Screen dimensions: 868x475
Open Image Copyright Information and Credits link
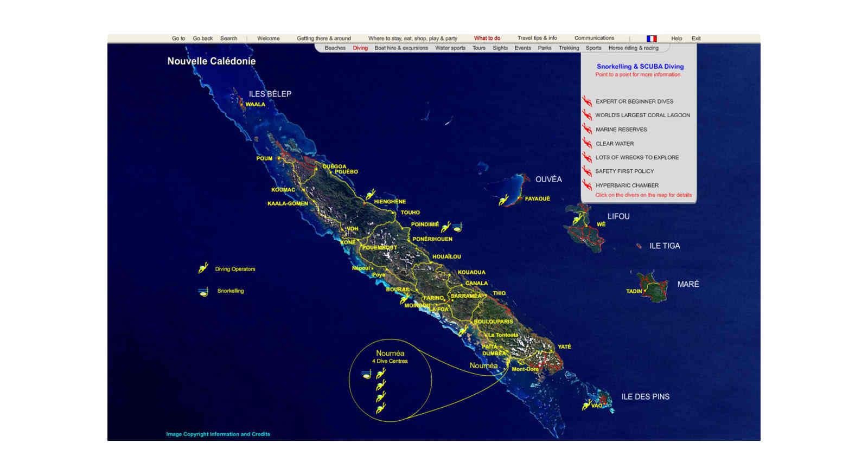pos(218,434)
